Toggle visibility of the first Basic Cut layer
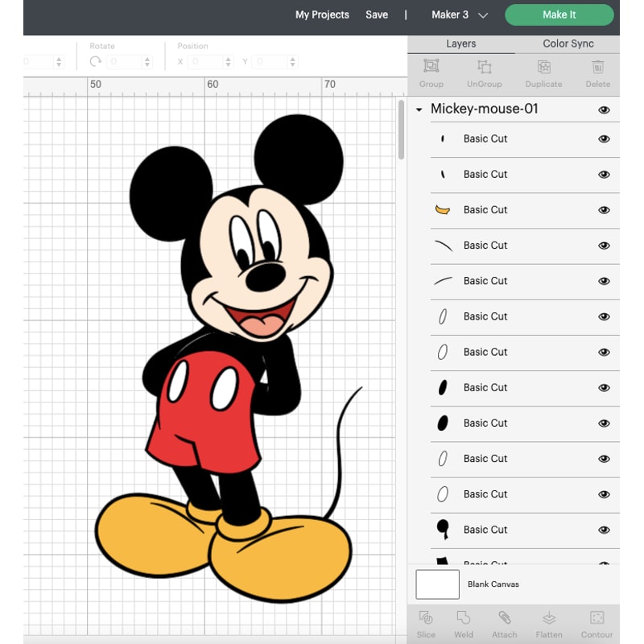The image size is (644, 644). pos(604,138)
